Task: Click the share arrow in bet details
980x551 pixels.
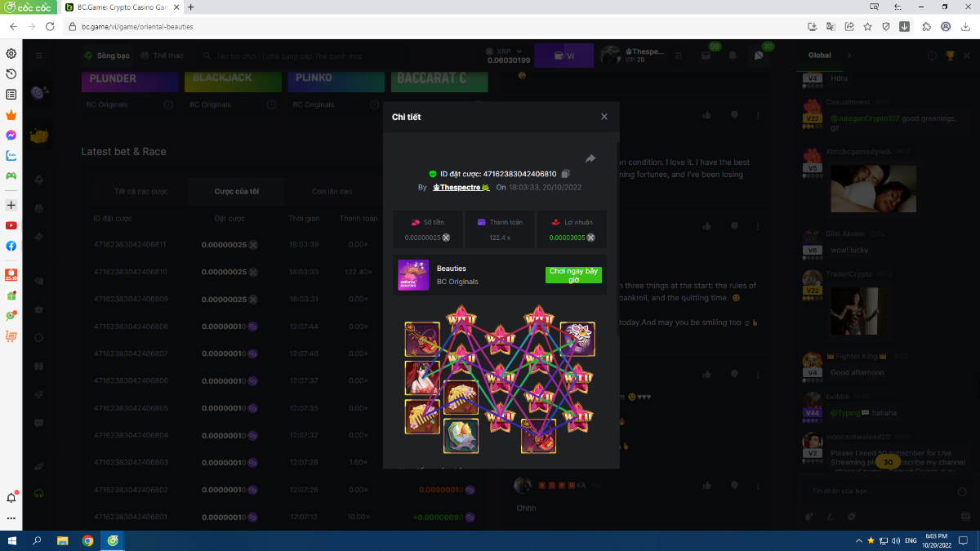Action: (590, 158)
